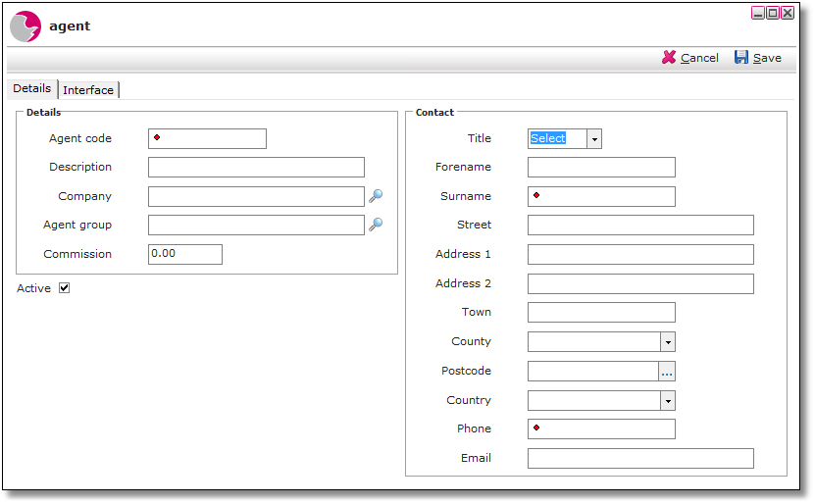Click the Postcode input field
The image size is (814, 504).
coord(593,371)
